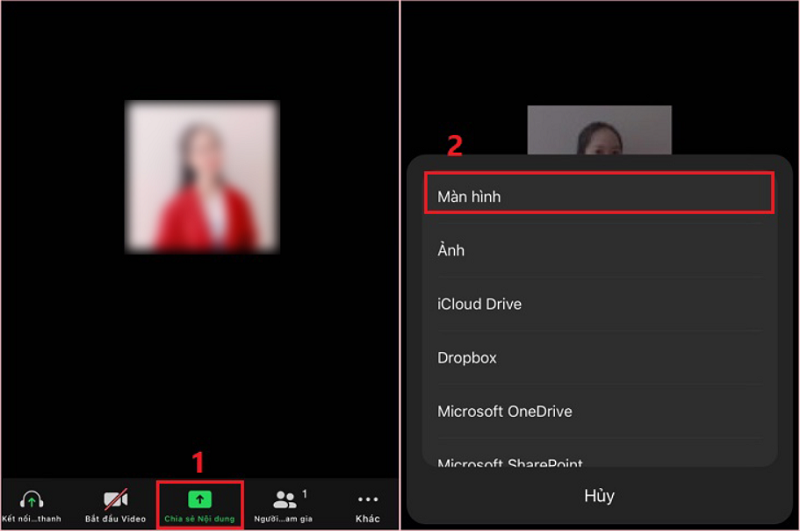Click the participant count number badge
This screenshot has height=531, width=800.
[x=304, y=493]
